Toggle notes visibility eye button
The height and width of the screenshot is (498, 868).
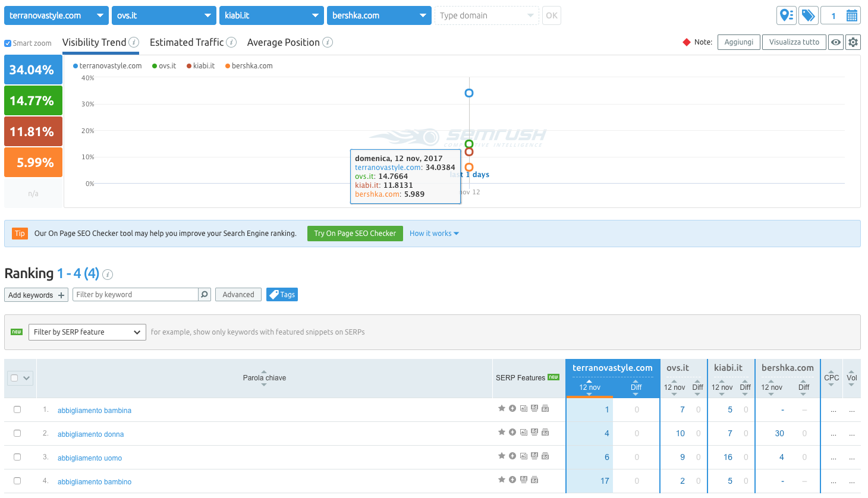pyautogui.click(x=836, y=42)
